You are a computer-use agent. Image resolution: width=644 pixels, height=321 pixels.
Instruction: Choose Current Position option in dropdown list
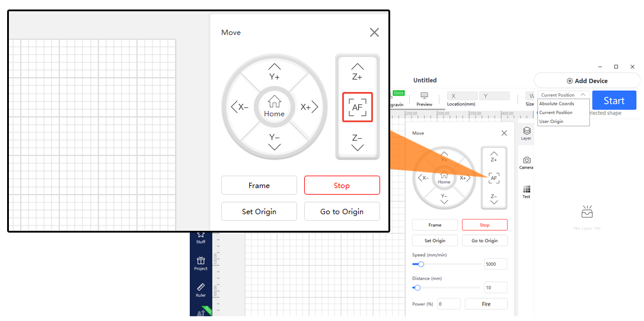[563, 113]
